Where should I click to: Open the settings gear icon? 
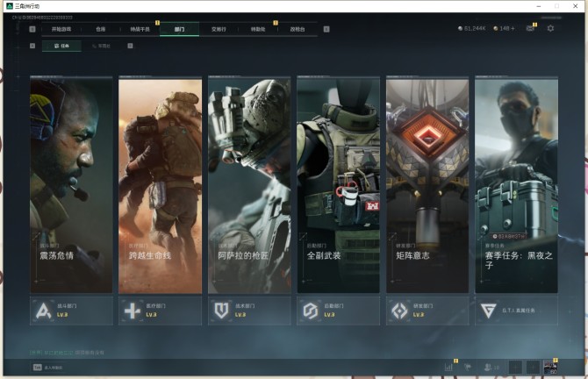click(x=550, y=28)
